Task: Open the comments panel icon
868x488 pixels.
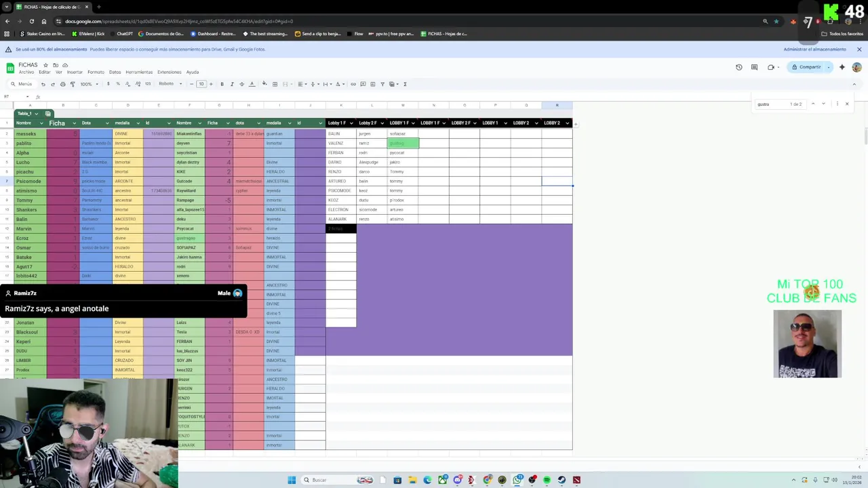Action: [x=754, y=67]
